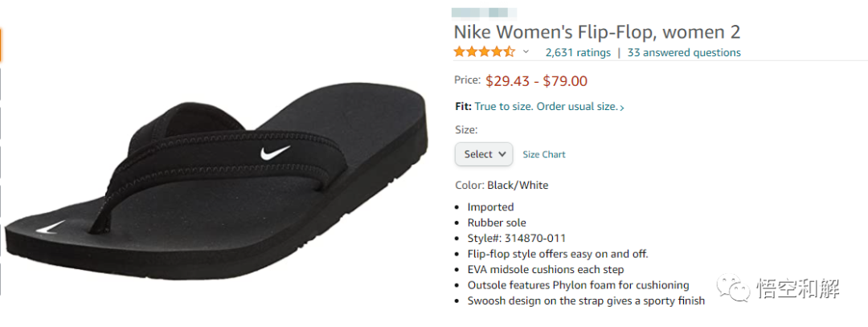Click the 'Rubber sole' bullet item

(x=497, y=223)
